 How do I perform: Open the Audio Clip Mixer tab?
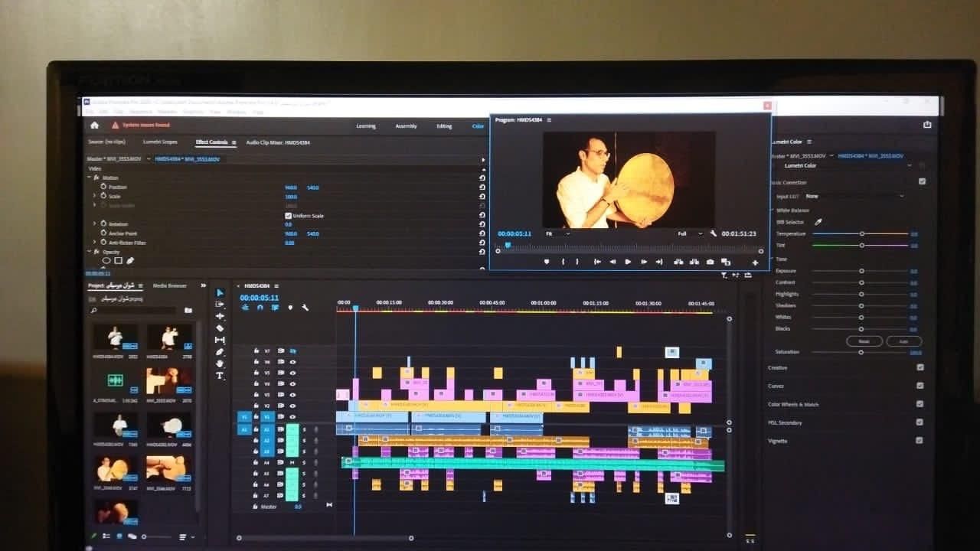tap(276, 142)
